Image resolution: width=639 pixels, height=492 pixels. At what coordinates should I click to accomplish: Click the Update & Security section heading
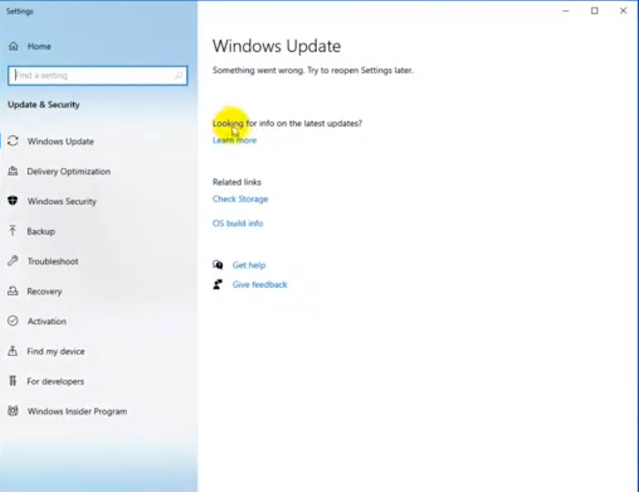[44, 105]
